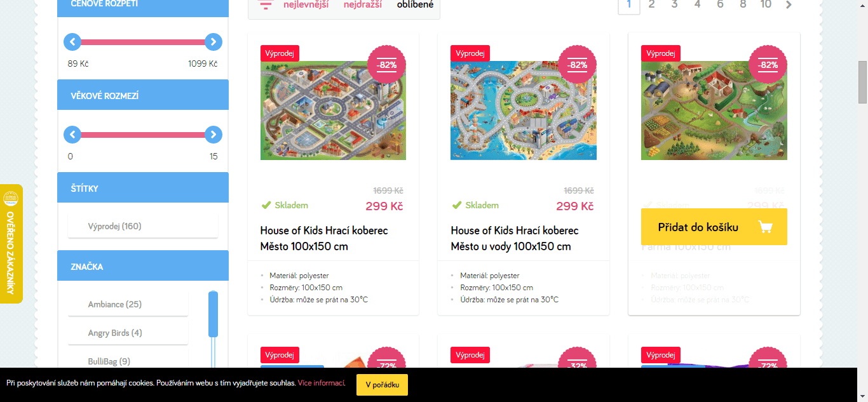This screenshot has height=402, width=868.
Task: Accept cookies with V pořádku button
Action: pyautogui.click(x=382, y=385)
